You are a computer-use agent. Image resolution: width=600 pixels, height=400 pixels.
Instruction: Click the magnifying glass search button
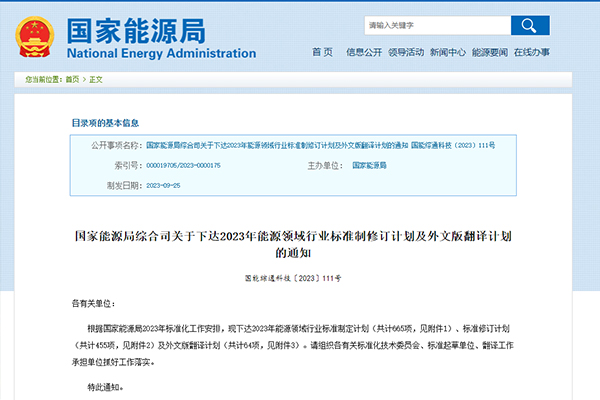tap(529, 24)
